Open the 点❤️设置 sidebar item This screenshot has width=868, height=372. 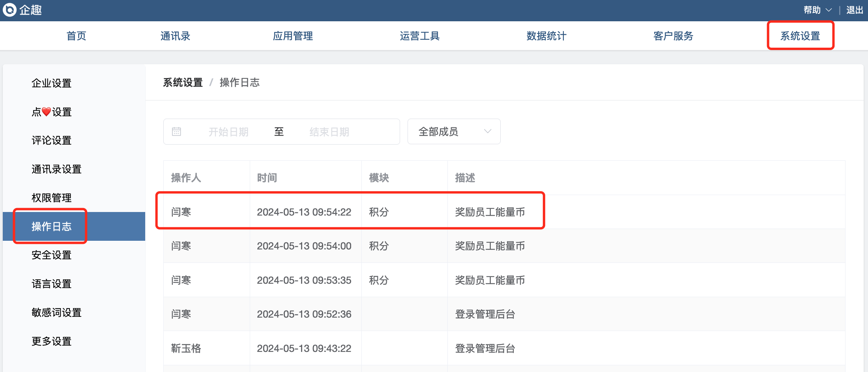point(51,112)
